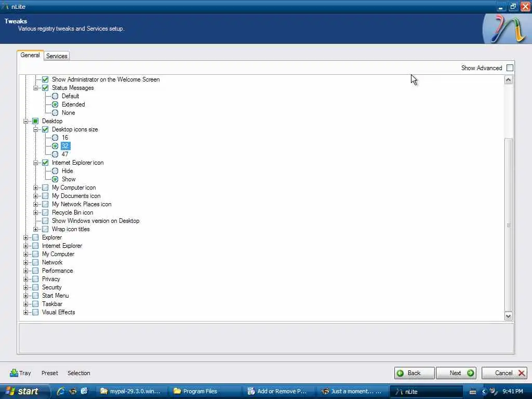The height and width of the screenshot is (399, 532).
Task: Expand the My Computer icon node
Action: tap(36, 188)
